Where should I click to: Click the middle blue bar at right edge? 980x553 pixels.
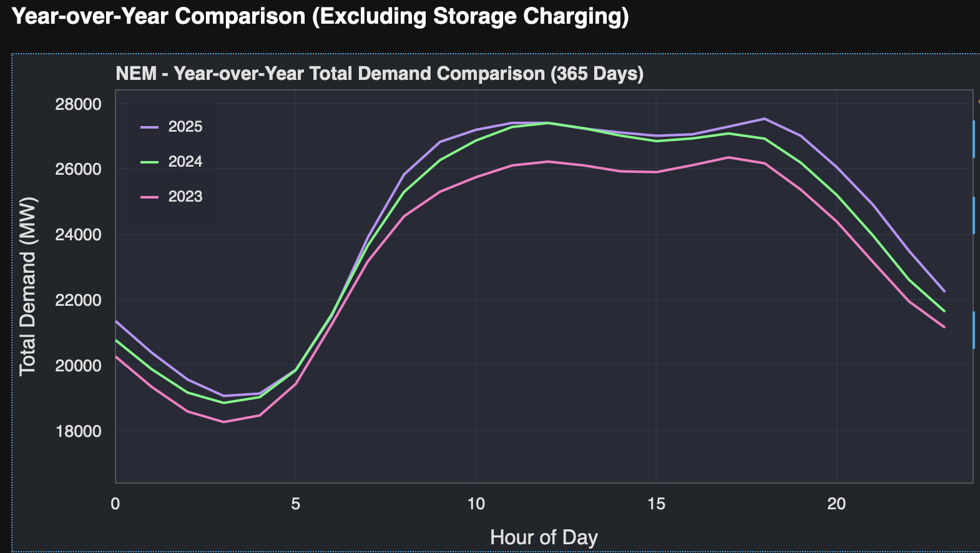click(974, 215)
